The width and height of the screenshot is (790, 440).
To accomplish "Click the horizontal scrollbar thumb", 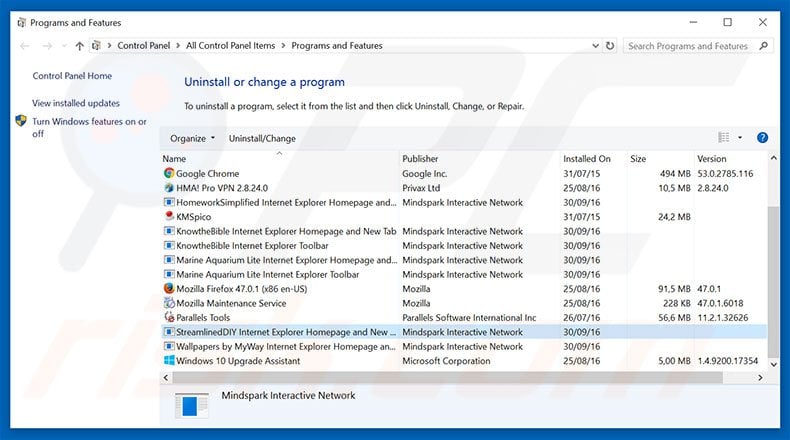I will (x=447, y=377).
